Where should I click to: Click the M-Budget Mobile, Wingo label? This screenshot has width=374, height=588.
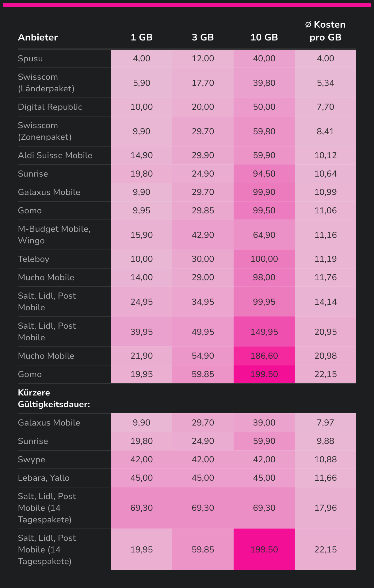54,235
